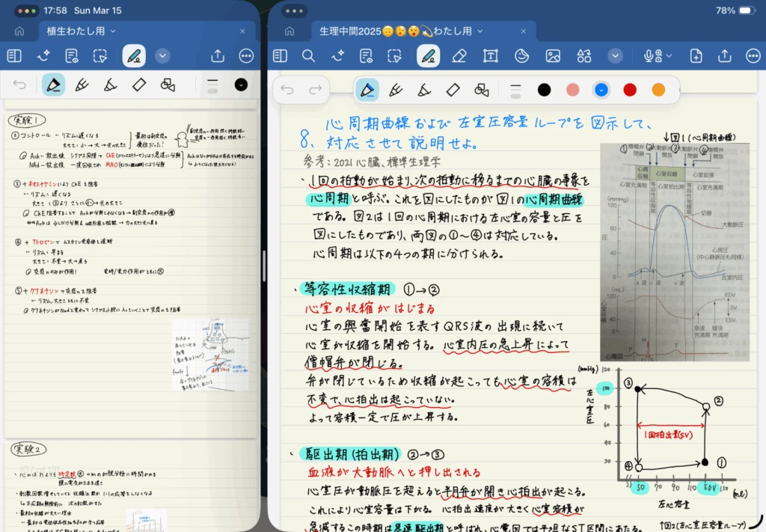Open multitasking dots on left window
This screenshot has height=532, width=766.
click(25, 10)
